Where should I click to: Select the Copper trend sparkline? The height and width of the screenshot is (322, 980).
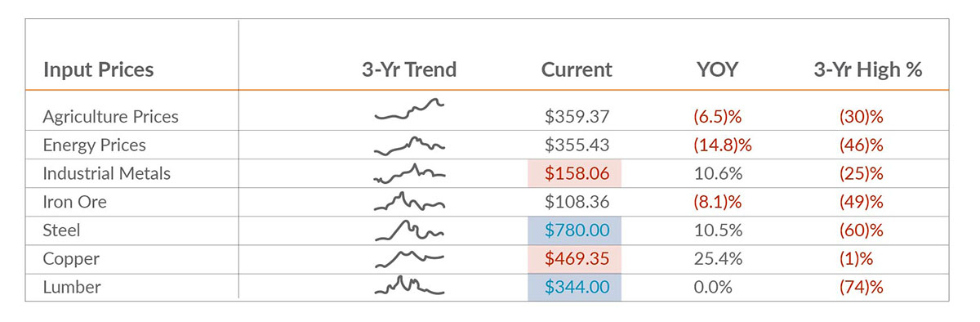coord(409,258)
